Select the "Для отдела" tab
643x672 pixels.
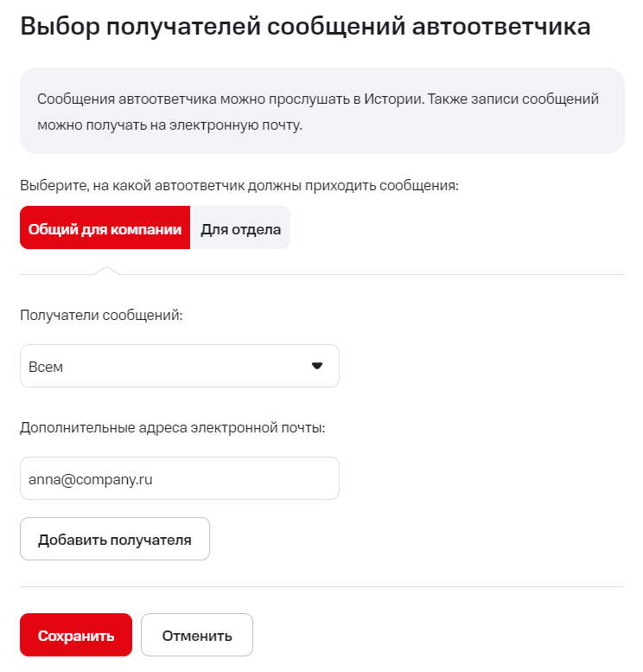(240, 229)
